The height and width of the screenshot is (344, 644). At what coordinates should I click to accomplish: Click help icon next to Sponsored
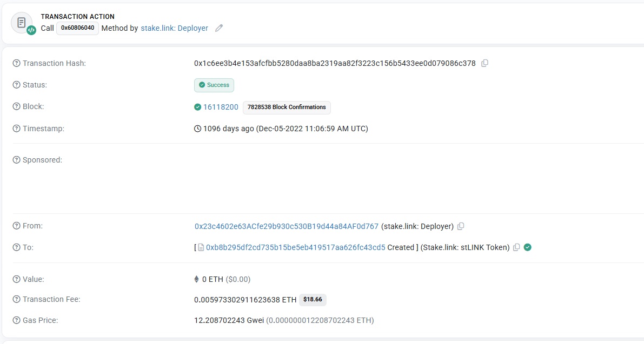(x=16, y=160)
